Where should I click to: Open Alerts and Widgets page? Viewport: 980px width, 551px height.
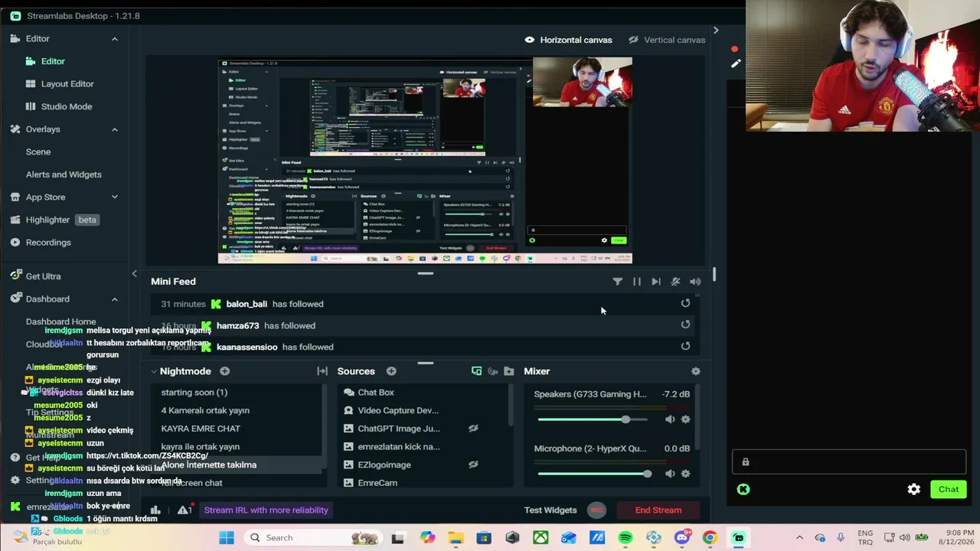64,174
